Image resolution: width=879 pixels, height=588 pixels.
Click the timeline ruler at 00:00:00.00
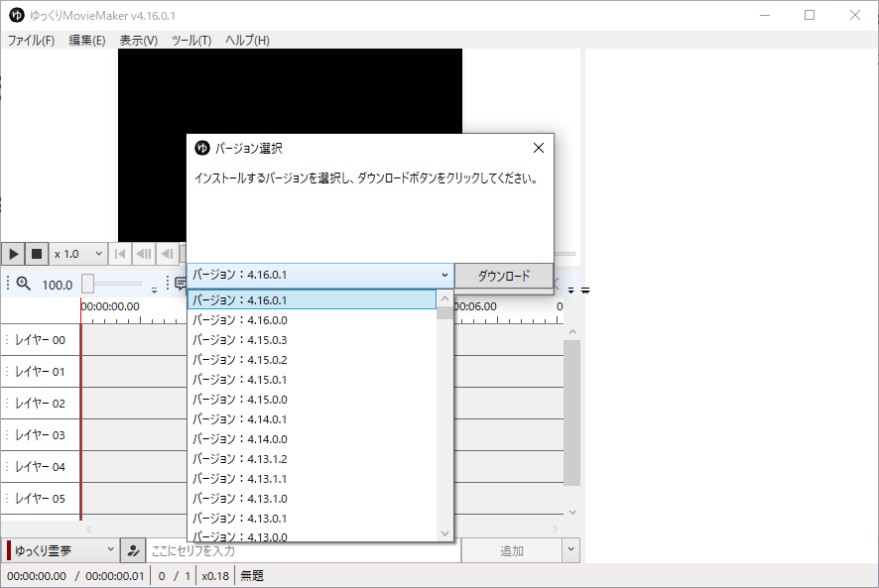click(110, 306)
